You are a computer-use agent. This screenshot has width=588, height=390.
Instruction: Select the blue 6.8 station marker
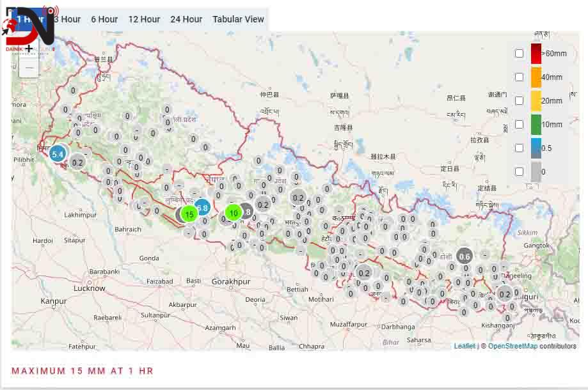[203, 207]
